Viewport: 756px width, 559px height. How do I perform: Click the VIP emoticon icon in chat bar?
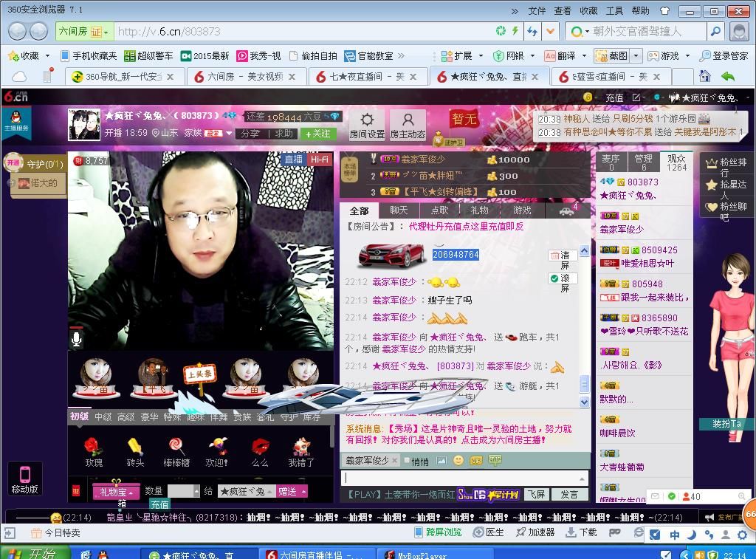476,461
